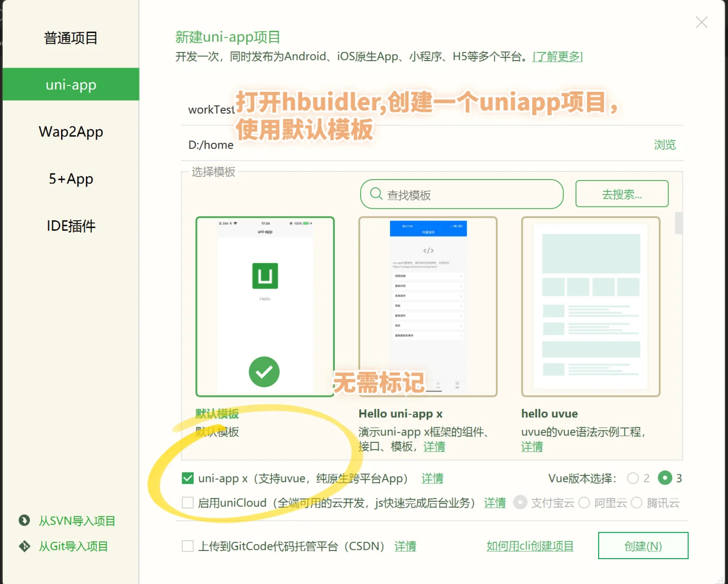
Task: Select the 默认模板 phone preview thumbnail
Action: 264,306
